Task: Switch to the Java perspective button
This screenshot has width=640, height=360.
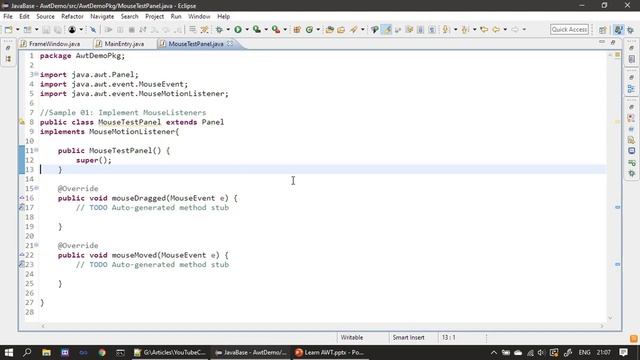Action: point(619,30)
